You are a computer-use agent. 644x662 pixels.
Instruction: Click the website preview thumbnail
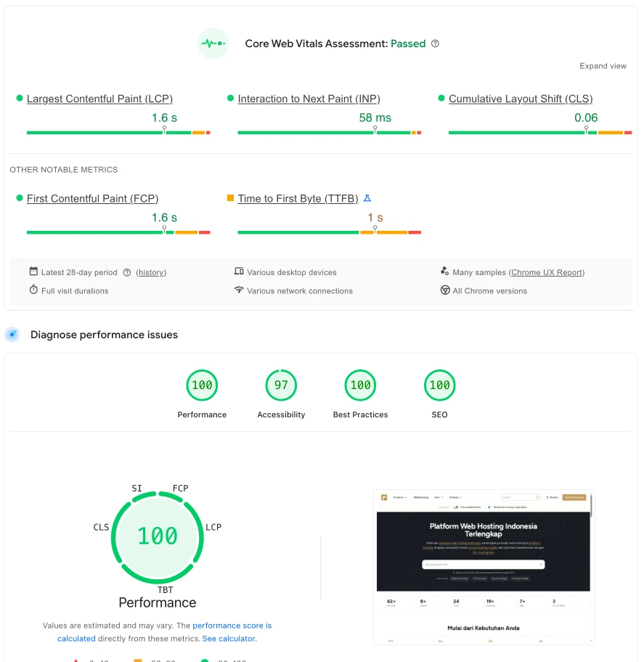tap(484, 568)
